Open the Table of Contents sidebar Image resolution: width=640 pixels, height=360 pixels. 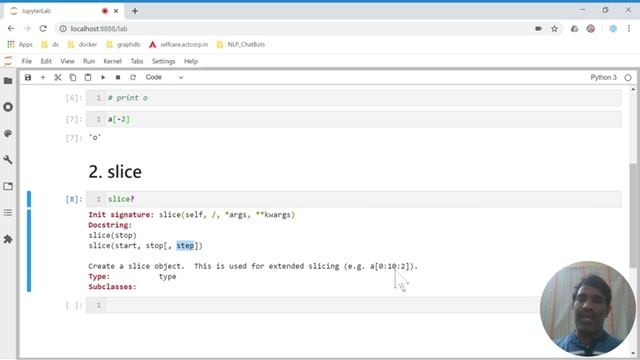pyautogui.click(x=8, y=213)
